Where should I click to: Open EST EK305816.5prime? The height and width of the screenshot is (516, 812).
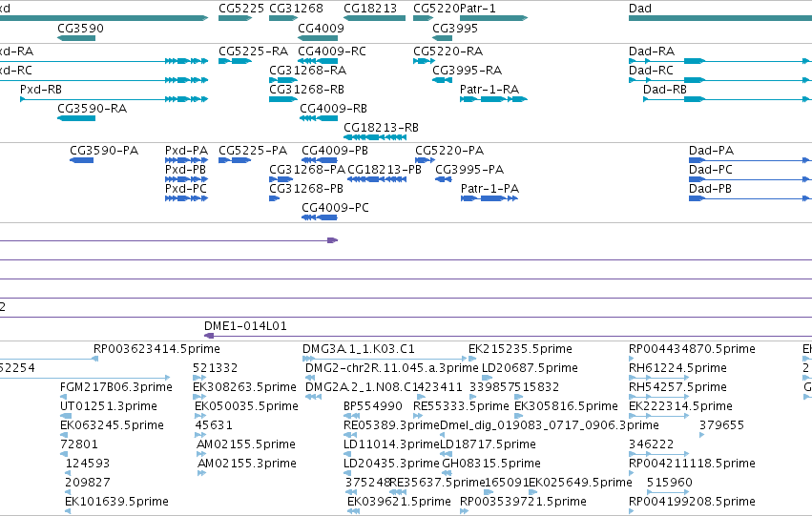pyautogui.click(x=518, y=416)
